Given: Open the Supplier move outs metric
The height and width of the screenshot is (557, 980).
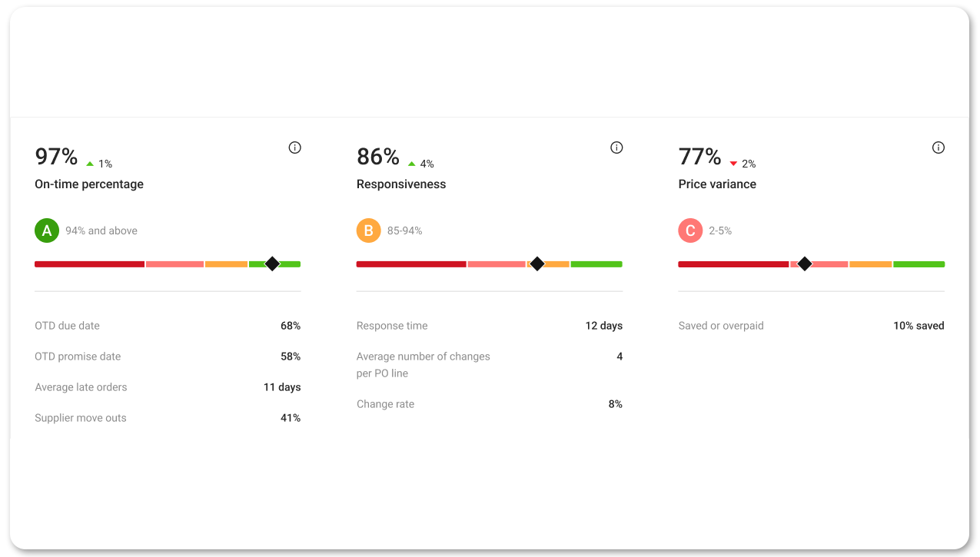Looking at the screenshot, I should pos(81,417).
